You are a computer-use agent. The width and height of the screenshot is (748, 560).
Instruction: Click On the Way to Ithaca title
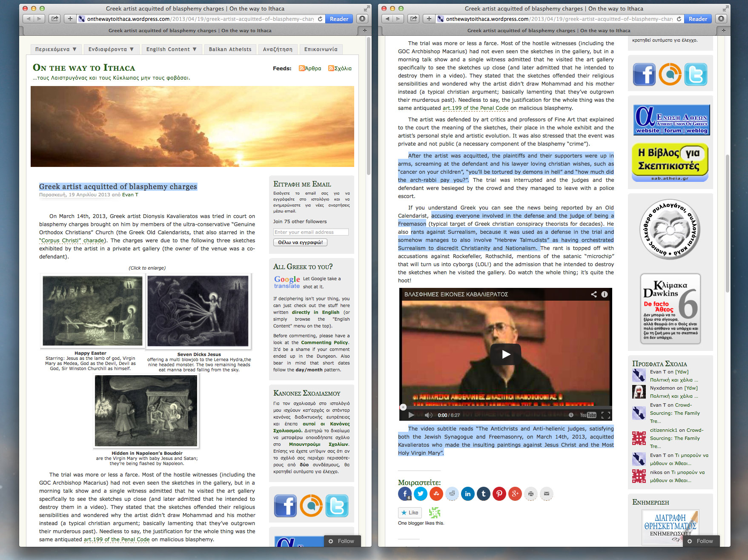84,68
